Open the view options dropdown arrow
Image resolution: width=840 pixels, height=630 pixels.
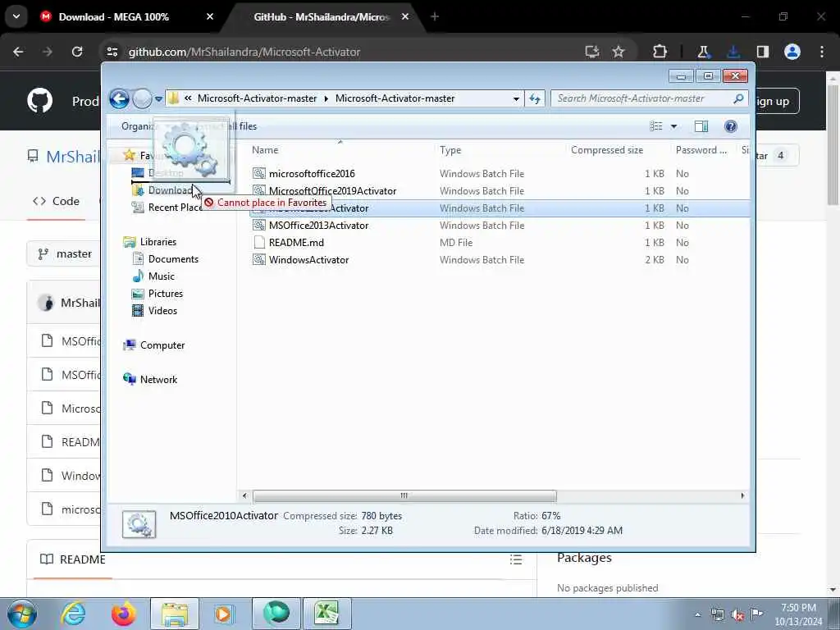coord(674,126)
